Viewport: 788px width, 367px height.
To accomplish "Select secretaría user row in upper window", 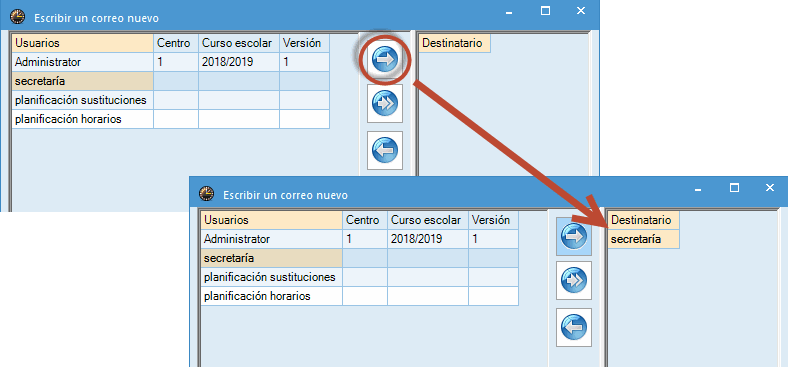I will click(x=171, y=81).
